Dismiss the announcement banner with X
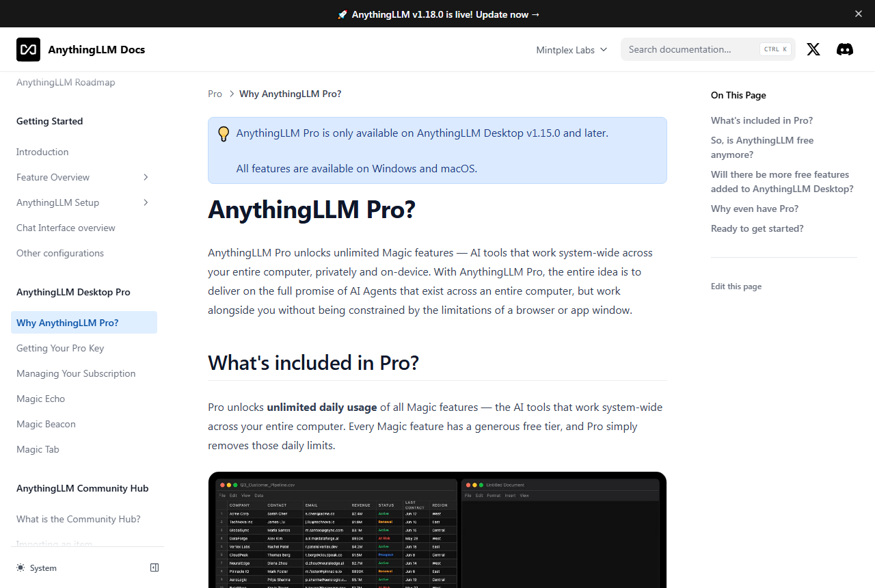This screenshot has width=875, height=588. tap(859, 14)
